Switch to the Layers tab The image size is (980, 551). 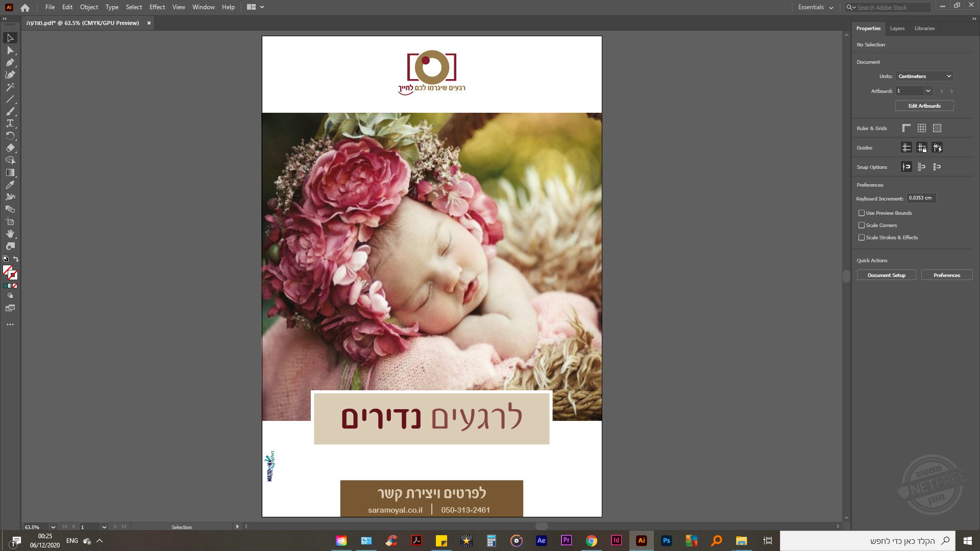tap(897, 29)
